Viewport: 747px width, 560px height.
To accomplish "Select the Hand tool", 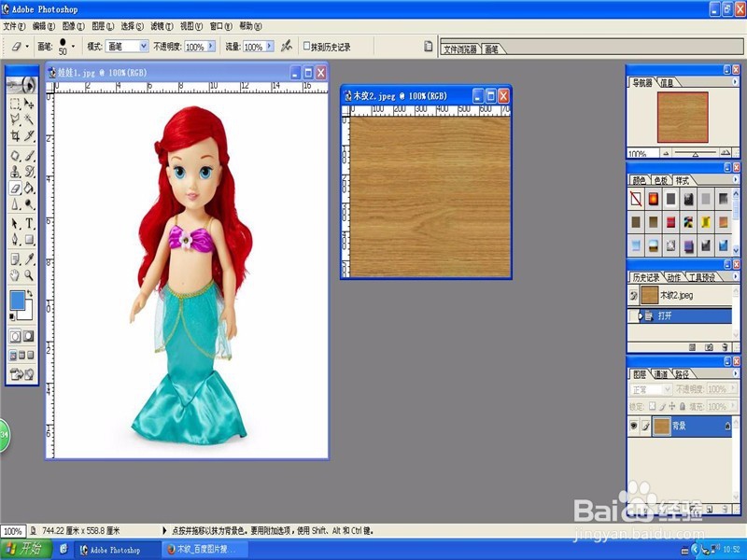I will [15, 275].
